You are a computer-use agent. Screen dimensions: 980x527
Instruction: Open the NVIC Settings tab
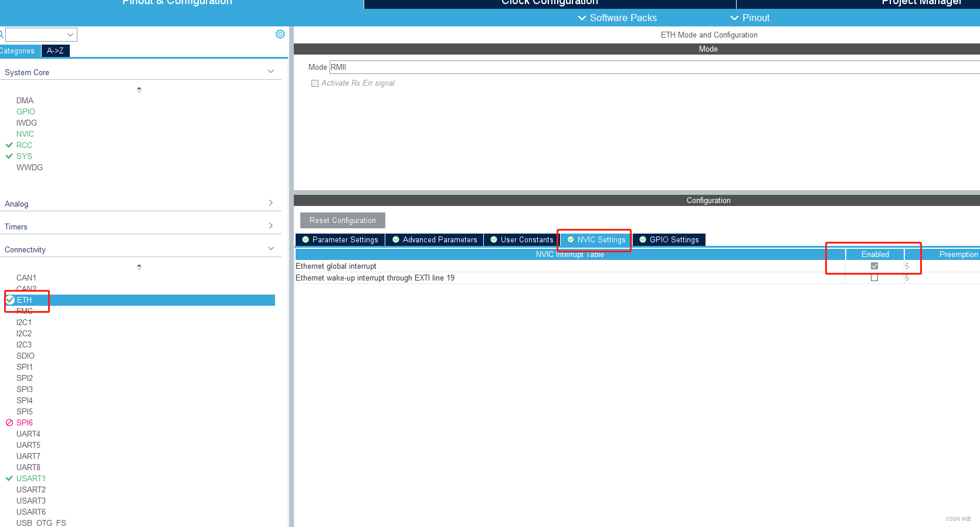pyautogui.click(x=596, y=239)
